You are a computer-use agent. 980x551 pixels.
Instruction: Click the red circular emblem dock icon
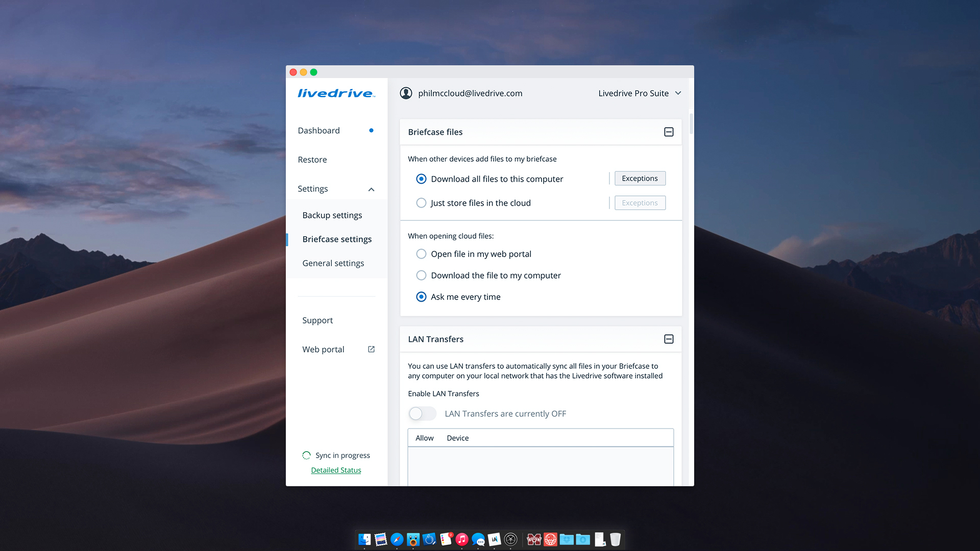coord(550,539)
